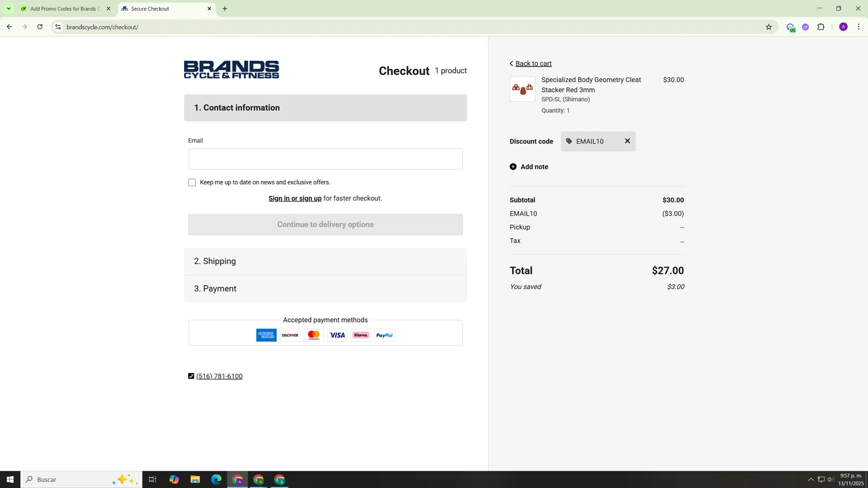
Task: Switch to the Add Promo Codes tab
Action: point(65,9)
